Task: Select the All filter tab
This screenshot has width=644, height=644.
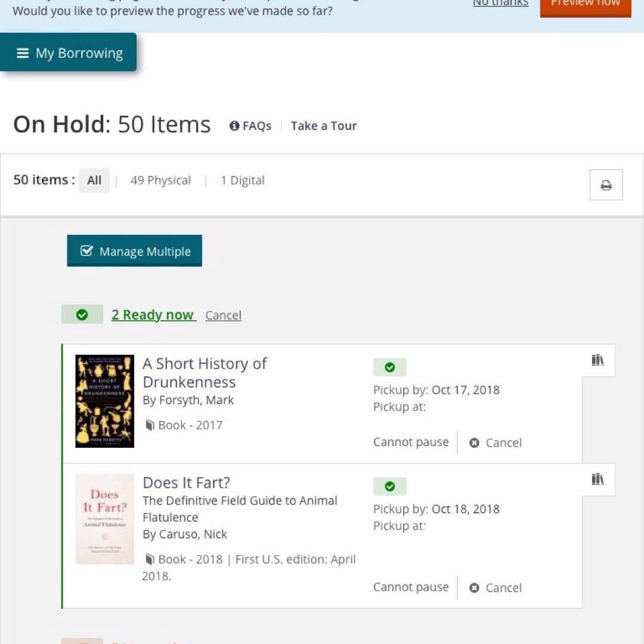Action: coord(94,181)
